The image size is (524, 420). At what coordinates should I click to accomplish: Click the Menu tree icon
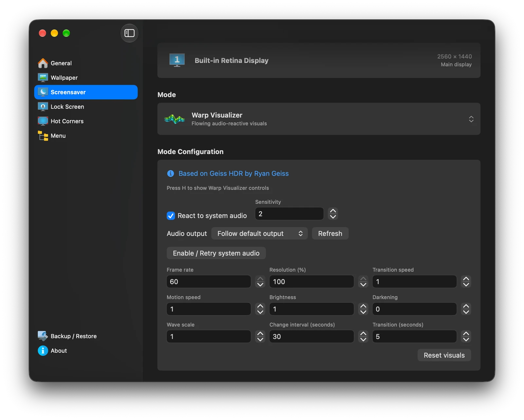(43, 136)
